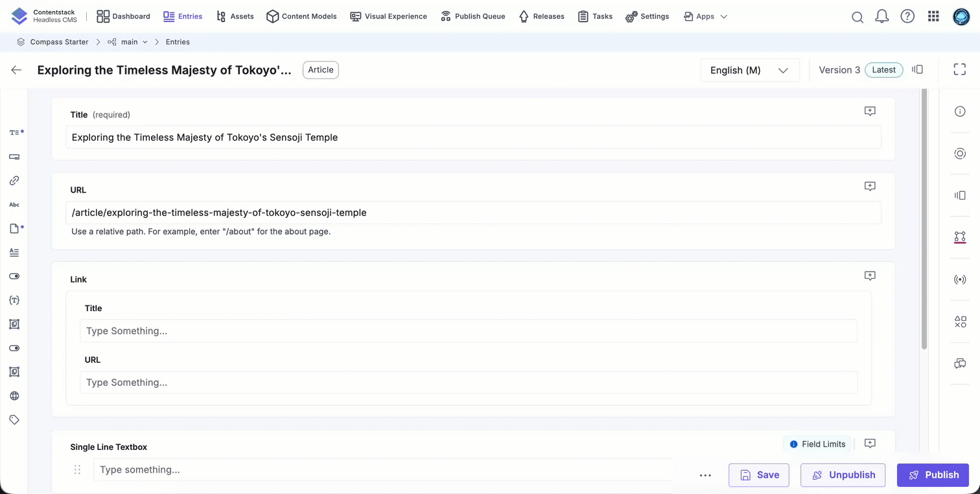Add a comment on the Title field
Screen dimensions: 980x494
[870, 112]
